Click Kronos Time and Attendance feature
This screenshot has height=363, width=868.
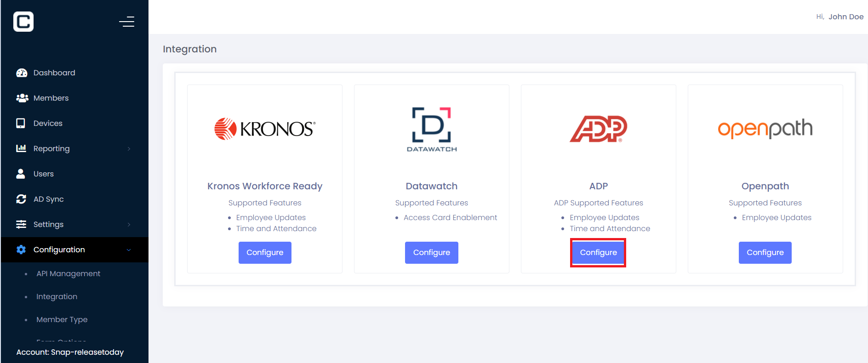[276, 228]
